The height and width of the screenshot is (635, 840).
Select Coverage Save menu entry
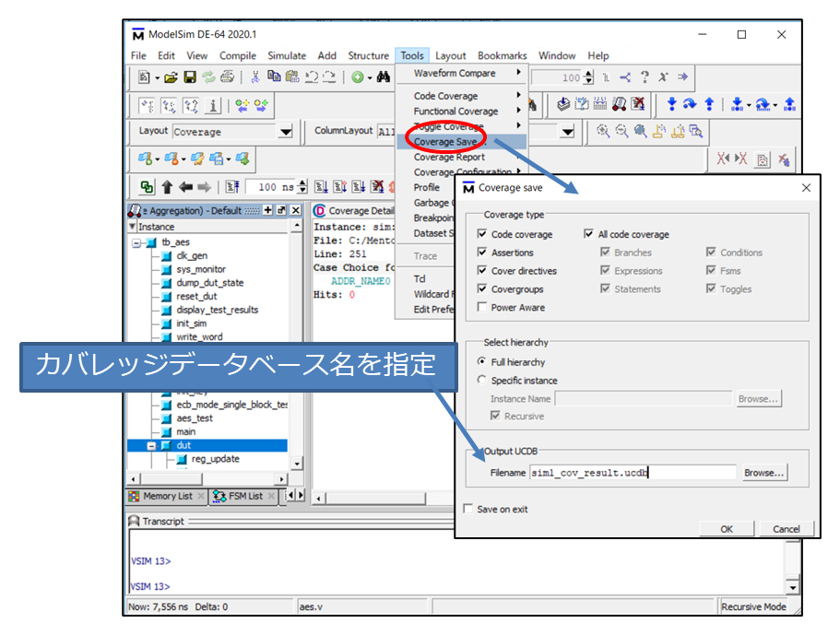point(462,142)
